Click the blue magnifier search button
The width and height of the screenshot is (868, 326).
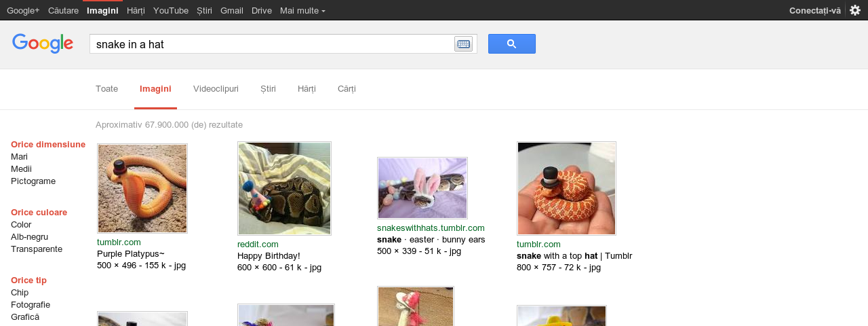[x=512, y=44]
